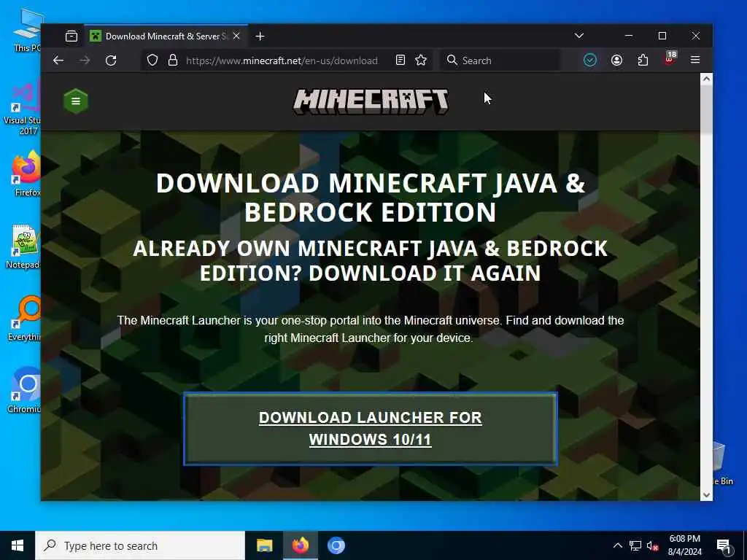Download Launcher for Windows 10/11
The width and height of the screenshot is (747, 560).
click(x=370, y=429)
